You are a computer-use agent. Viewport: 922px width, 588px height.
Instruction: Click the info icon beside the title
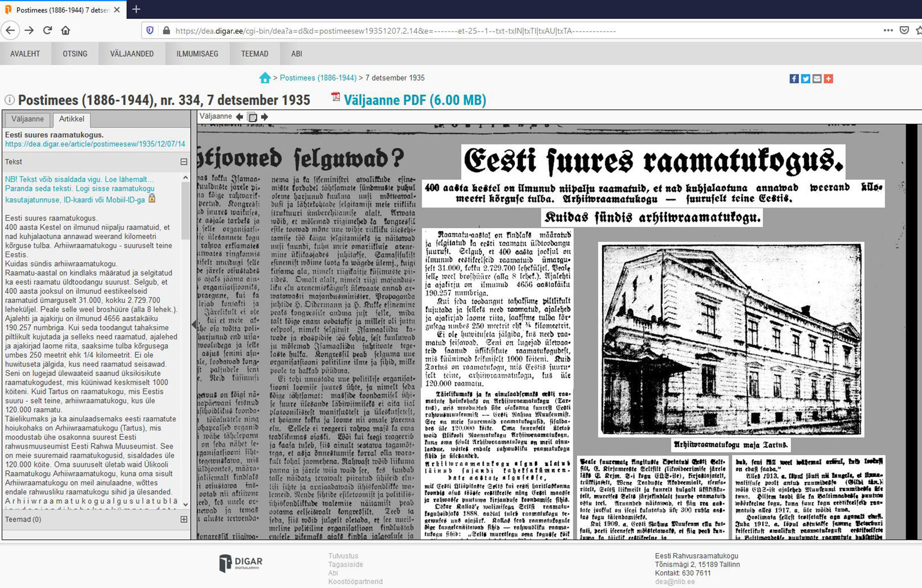click(9, 100)
